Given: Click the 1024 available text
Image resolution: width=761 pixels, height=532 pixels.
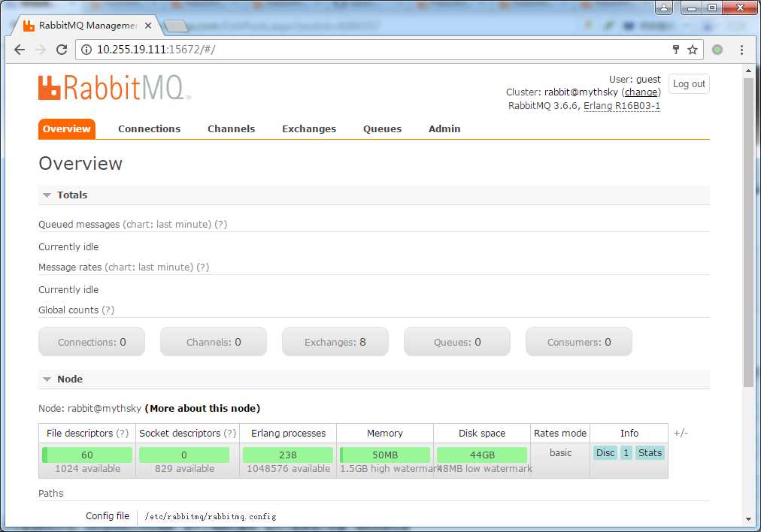Looking at the screenshot, I should pyautogui.click(x=87, y=469).
